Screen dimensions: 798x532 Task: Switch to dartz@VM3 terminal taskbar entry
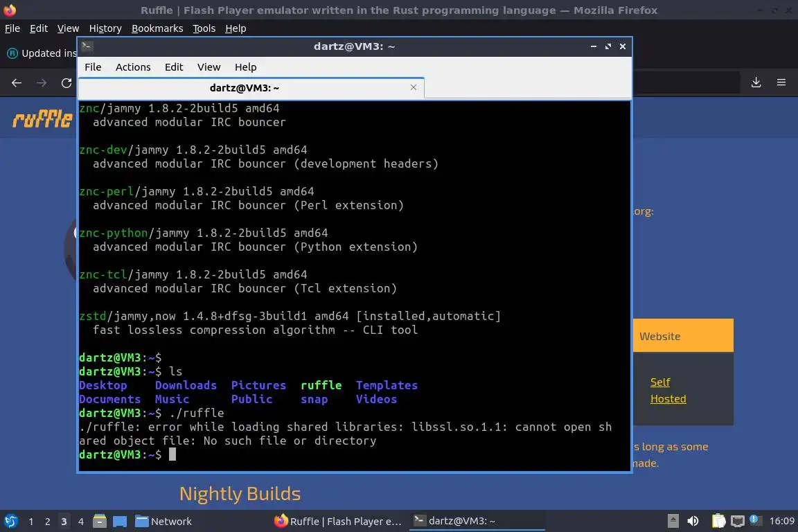coord(477,522)
